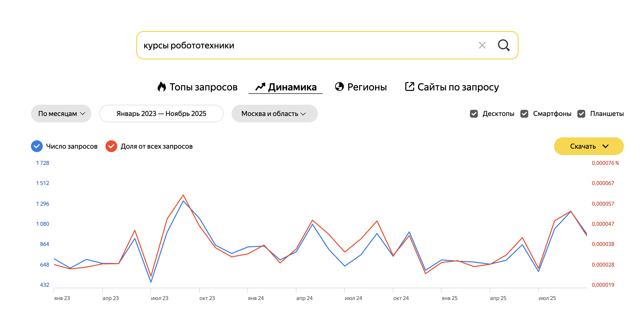Expand the Москва и область region dropdown
This screenshot has width=644, height=316.
click(x=274, y=114)
